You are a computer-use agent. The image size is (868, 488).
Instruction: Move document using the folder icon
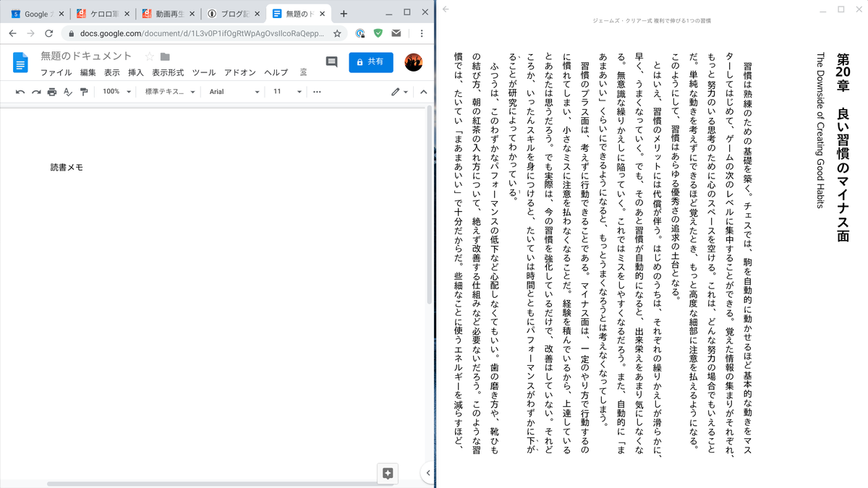point(165,56)
